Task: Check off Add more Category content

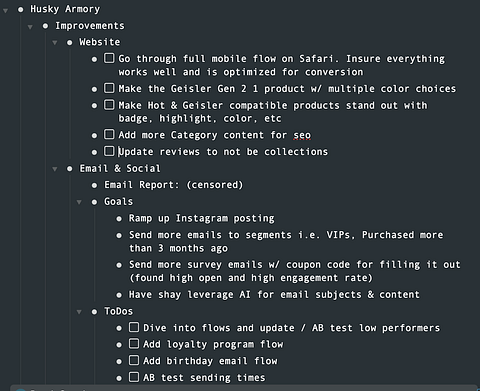Action: [109, 134]
